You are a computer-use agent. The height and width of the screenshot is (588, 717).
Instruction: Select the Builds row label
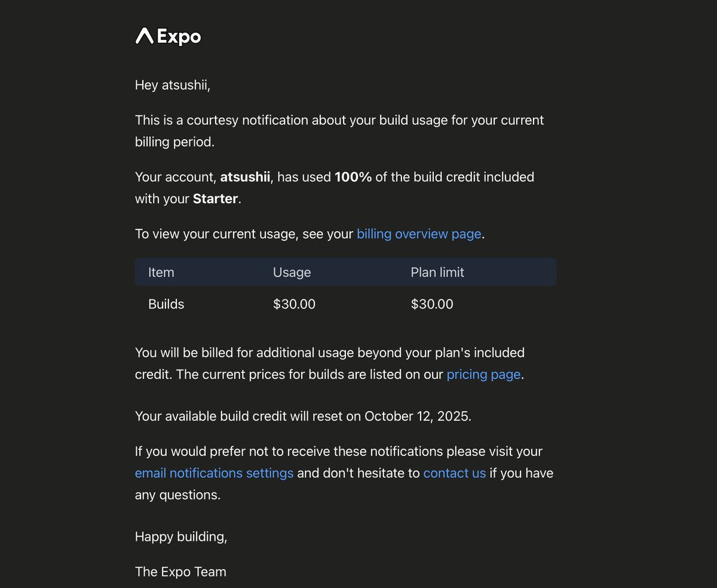166,304
